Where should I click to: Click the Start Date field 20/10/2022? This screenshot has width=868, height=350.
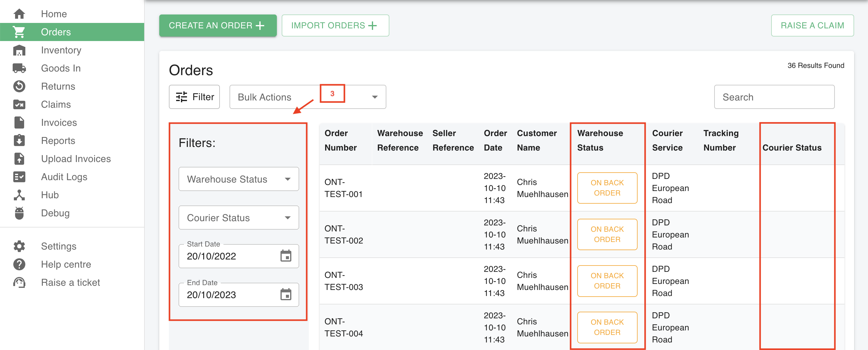(x=239, y=256)
